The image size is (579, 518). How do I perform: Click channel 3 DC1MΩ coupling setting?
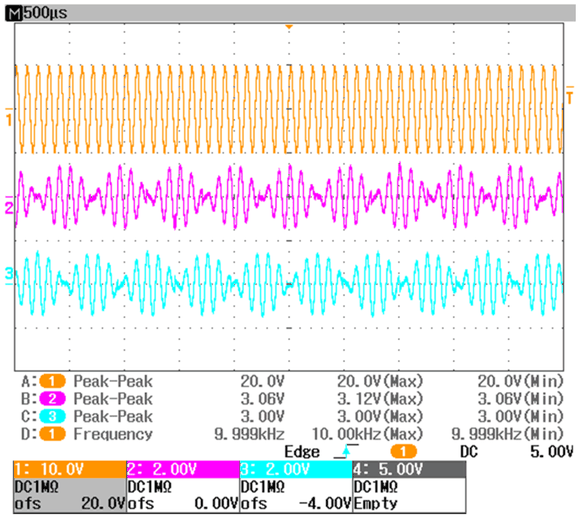coord(263,487)
